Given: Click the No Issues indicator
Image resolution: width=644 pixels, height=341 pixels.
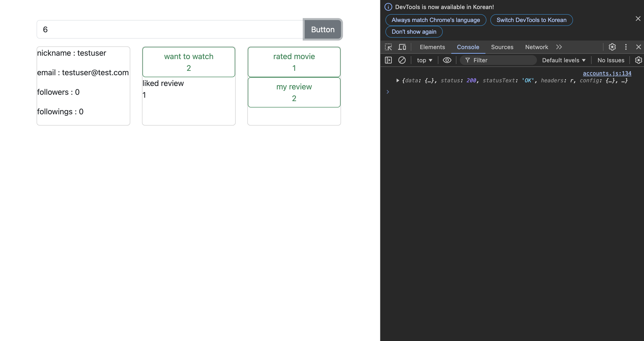Looking at the screenshot, I should pos(611,60).
